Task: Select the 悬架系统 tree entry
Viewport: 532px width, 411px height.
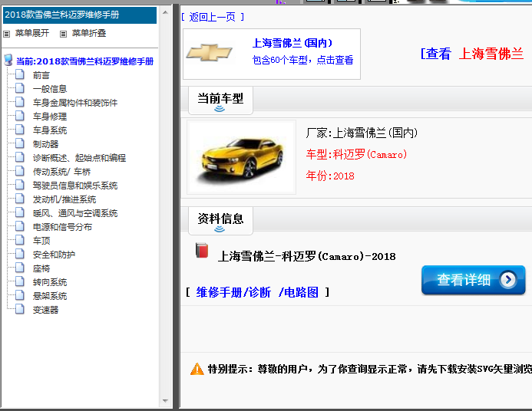Action: click(x=50, y=296)
